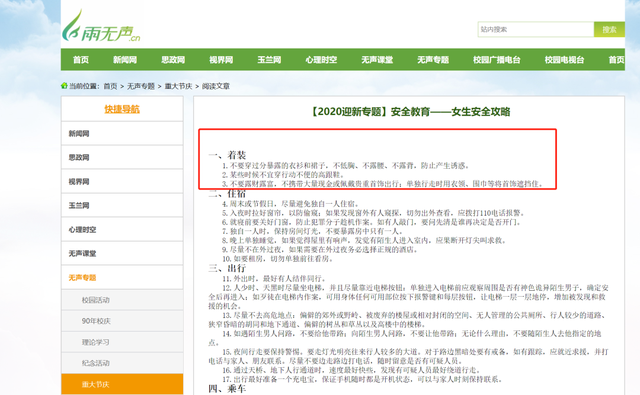Open the 校园活动 sidebar sub-item
Image resolution: width=640 pixels, height=395 pixels.
pyautogui.click(x=122, y=300)
